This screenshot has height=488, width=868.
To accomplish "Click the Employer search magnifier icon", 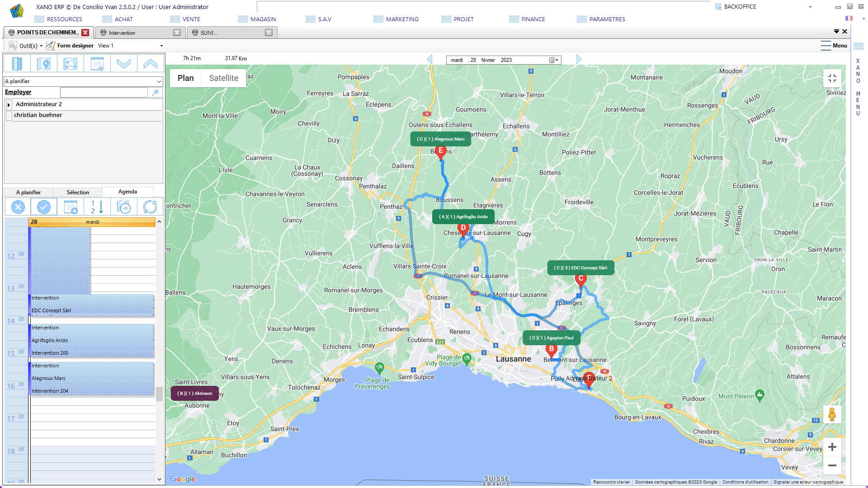I will [156, 92].
